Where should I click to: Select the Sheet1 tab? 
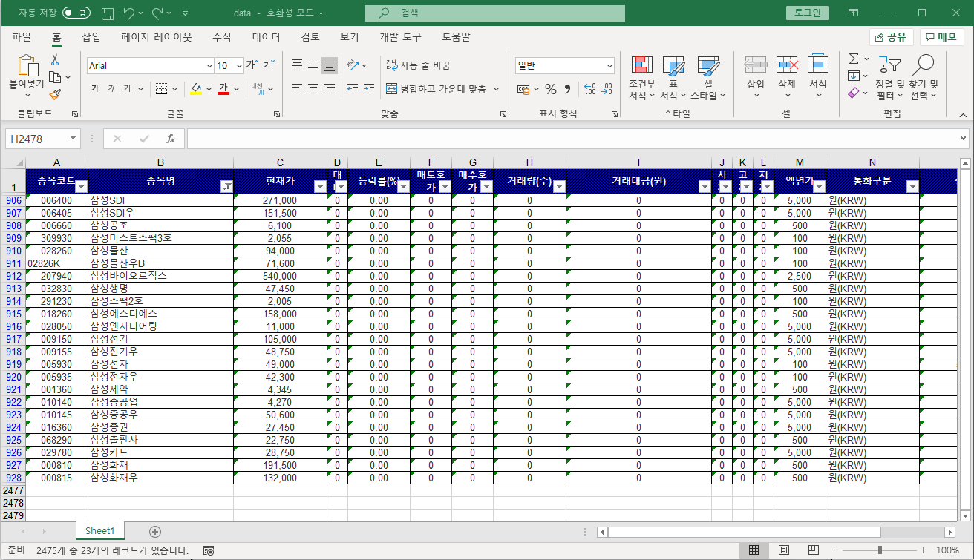(99, 531)
